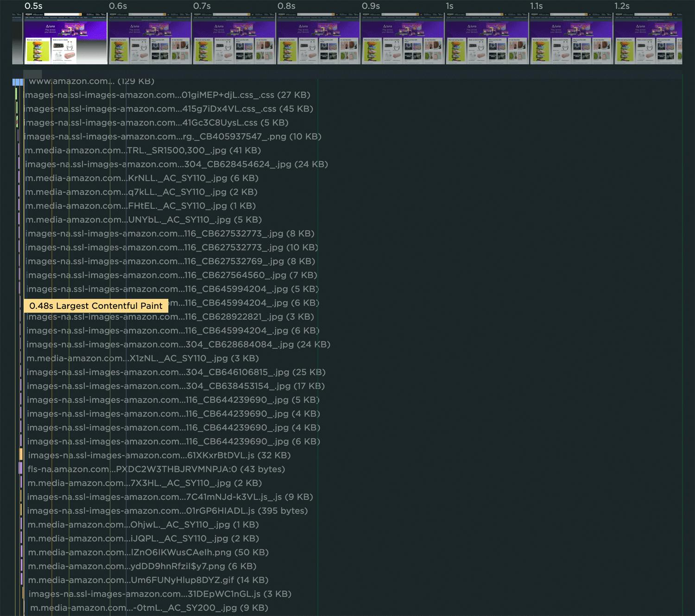
Task: Click the rg._CB405937547_.png 10 KB request
Action: (x=172, y=137)
